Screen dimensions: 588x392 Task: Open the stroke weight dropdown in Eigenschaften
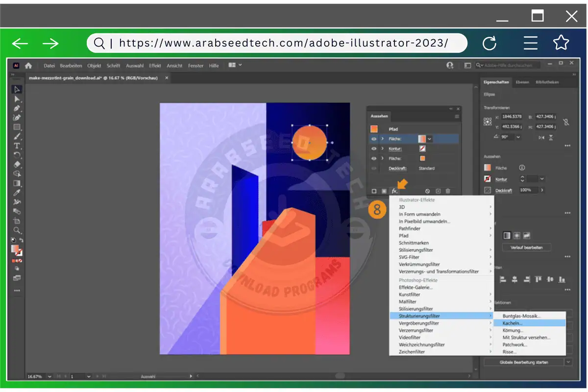click(x=541, y=179)
